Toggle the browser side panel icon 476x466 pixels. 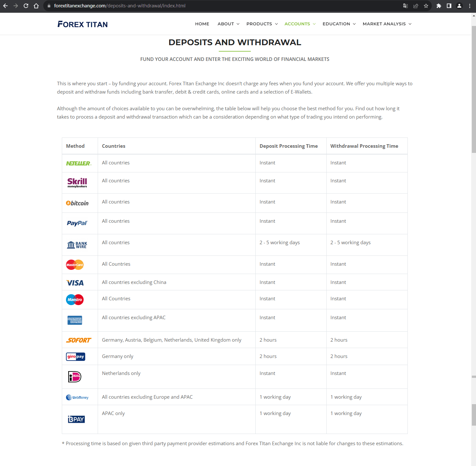tap(449, 6)
